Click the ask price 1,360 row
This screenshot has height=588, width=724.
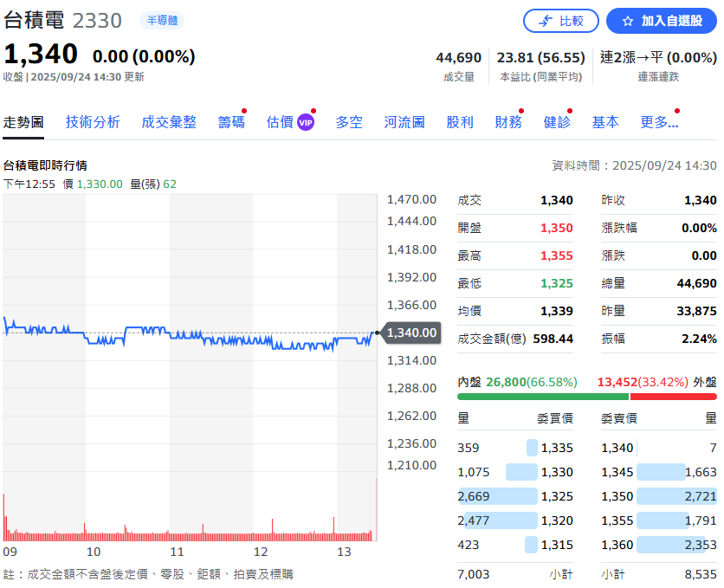coord(659,545)
